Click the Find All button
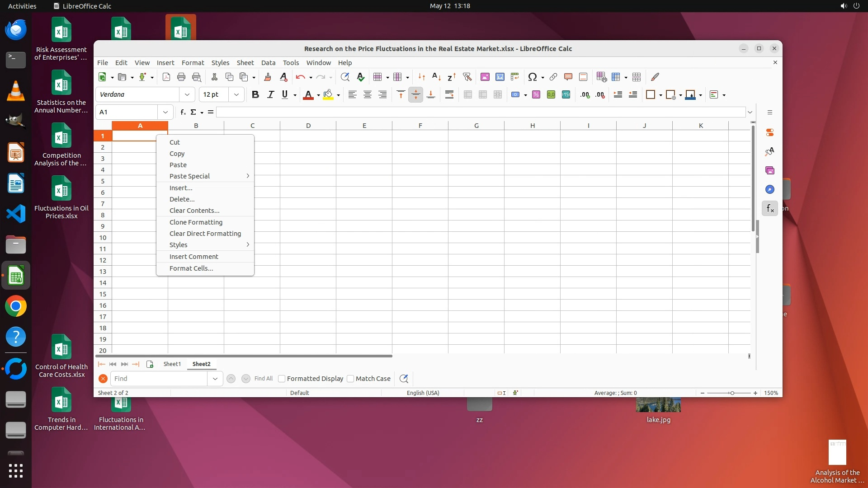 [x=263, y=379]
